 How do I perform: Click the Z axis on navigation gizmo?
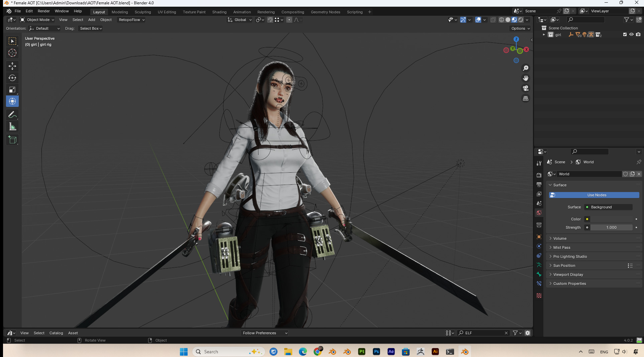[516, 39]
